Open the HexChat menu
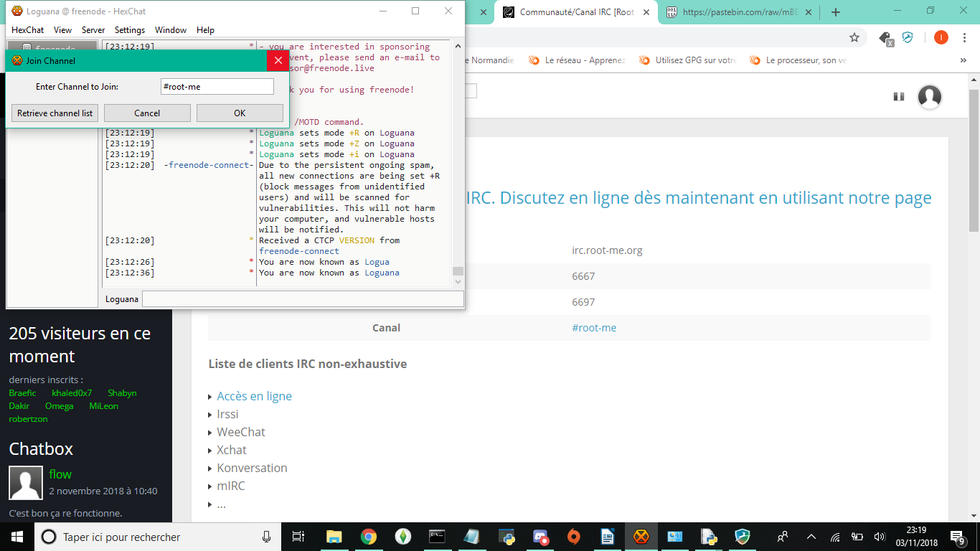Image resolution: width=980 pixels, height=551 pixels. pos(27,30)
